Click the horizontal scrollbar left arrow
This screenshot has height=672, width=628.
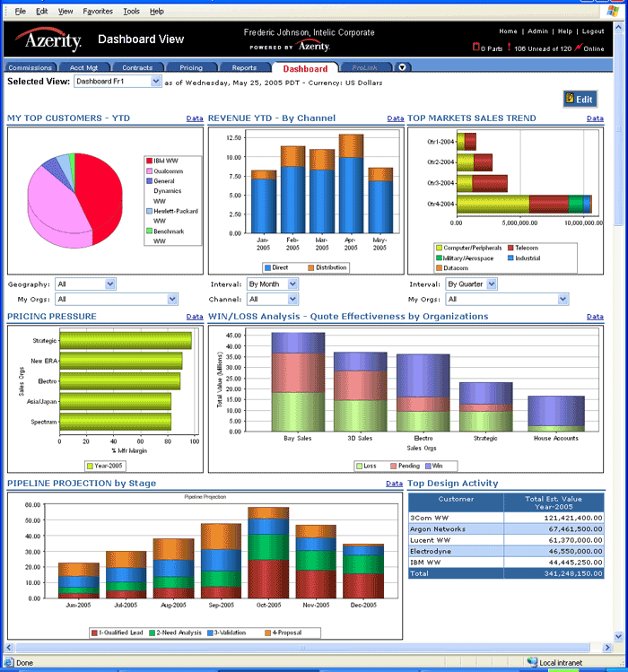9,647
